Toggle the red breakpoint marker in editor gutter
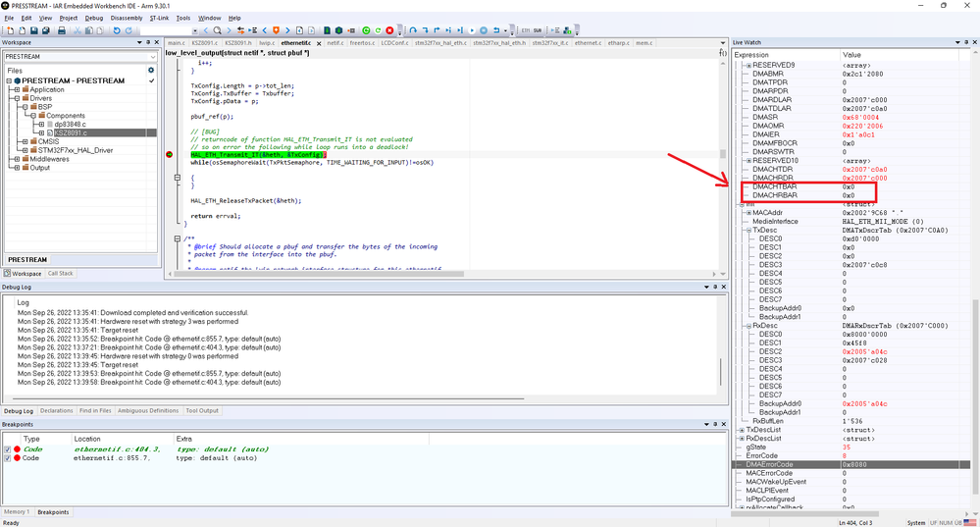The height and width of the screenshot is (527, 980). 170,154
